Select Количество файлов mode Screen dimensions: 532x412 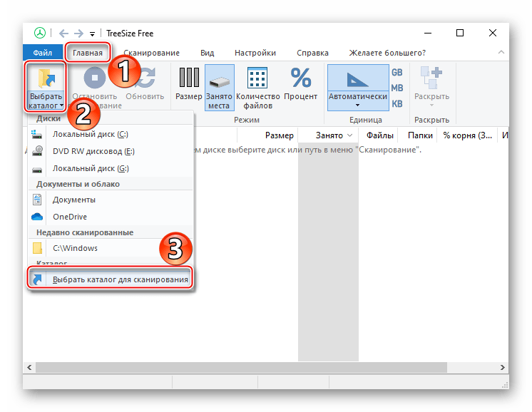258,88
